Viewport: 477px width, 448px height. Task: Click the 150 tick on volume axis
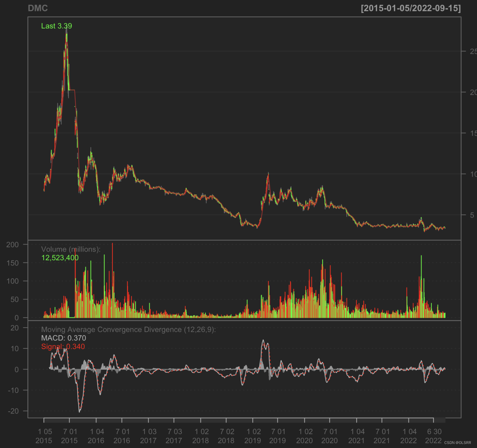12,263
